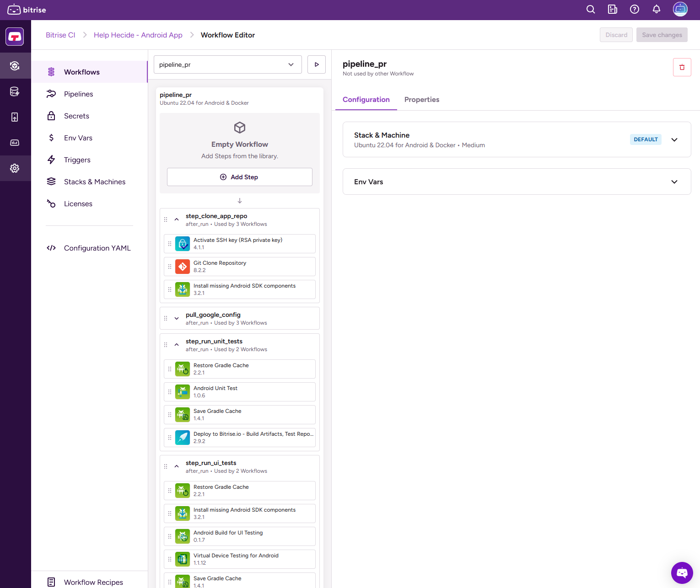Click the red delete workflow trash icon
The image size is (700, 588).
pos(682,67)
